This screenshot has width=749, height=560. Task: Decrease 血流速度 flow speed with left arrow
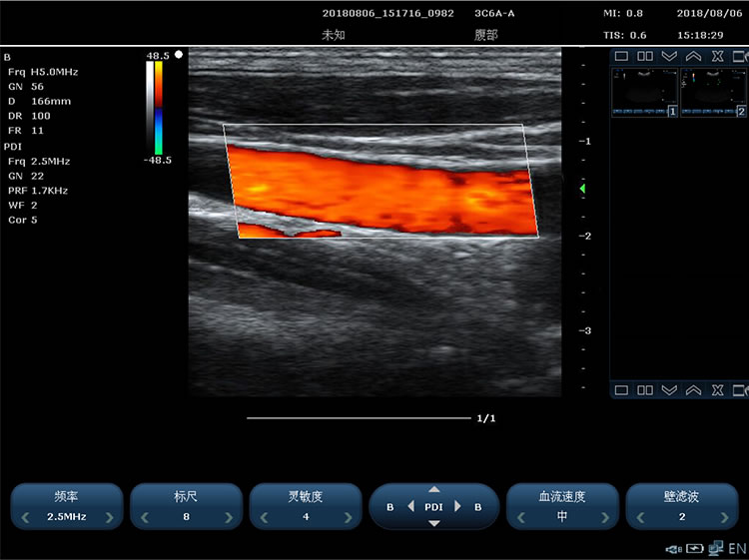[x=521, y=517]
